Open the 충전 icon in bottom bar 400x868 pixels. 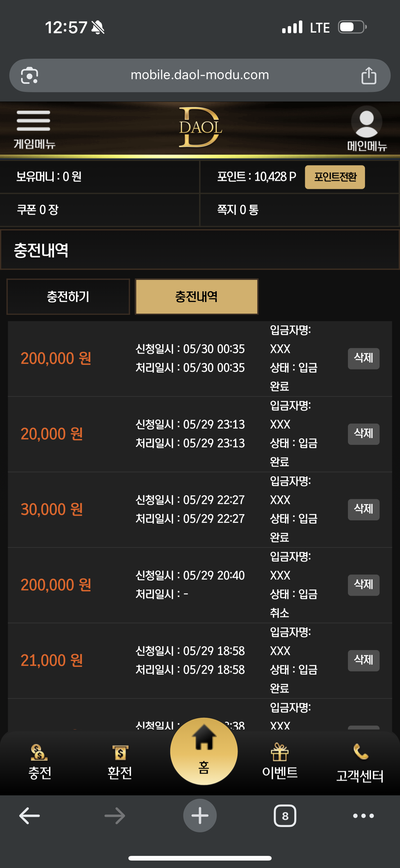[x=40, y=762]
